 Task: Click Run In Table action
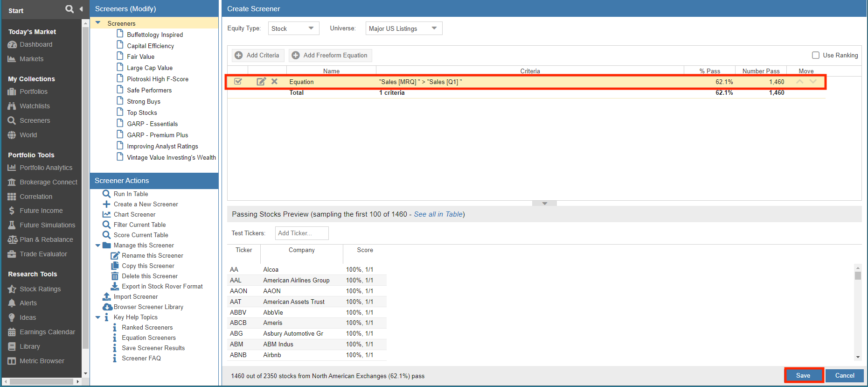[x=131, y=194]
